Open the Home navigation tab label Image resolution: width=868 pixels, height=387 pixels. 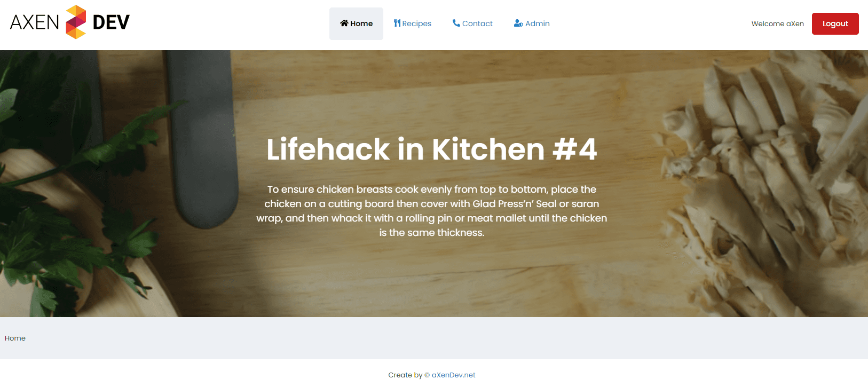tap(361, 23)
